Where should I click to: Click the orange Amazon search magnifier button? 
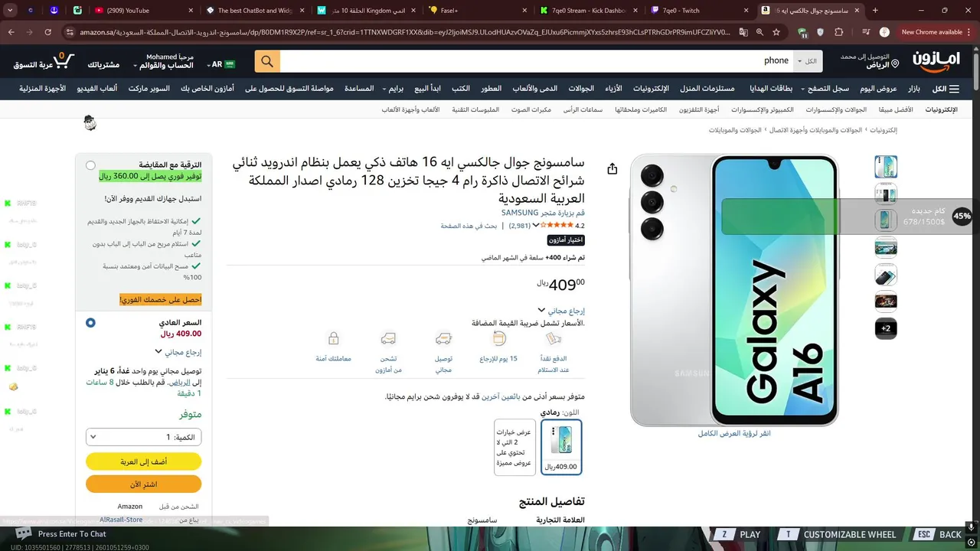click(267, 61)
